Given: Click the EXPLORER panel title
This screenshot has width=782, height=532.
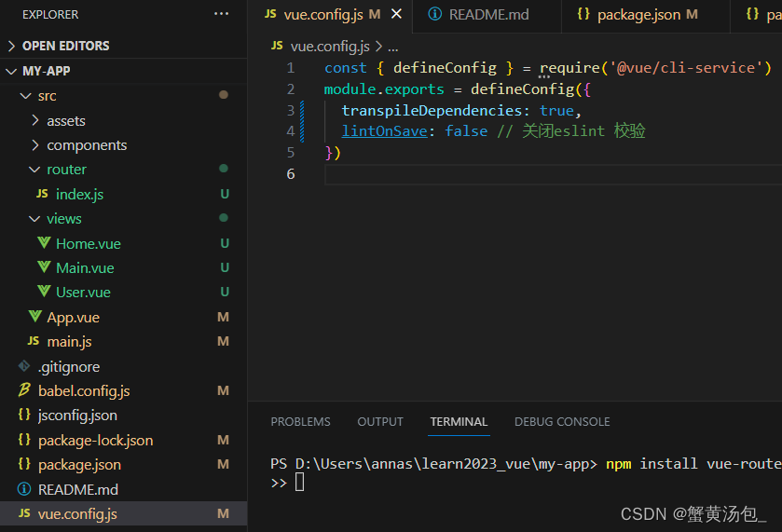Looking at the screenshot, I should [50, 15].
